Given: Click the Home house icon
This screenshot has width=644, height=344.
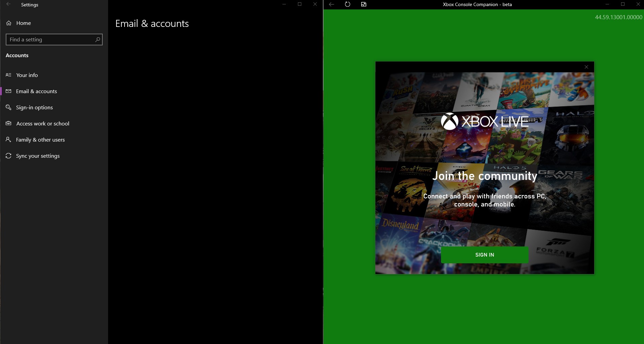Looking at the screenshot, I should pyautogui.click(x=9, y=23).
